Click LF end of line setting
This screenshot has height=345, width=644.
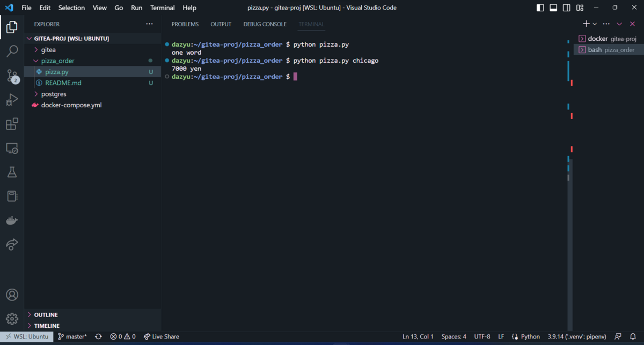(501, 336)
